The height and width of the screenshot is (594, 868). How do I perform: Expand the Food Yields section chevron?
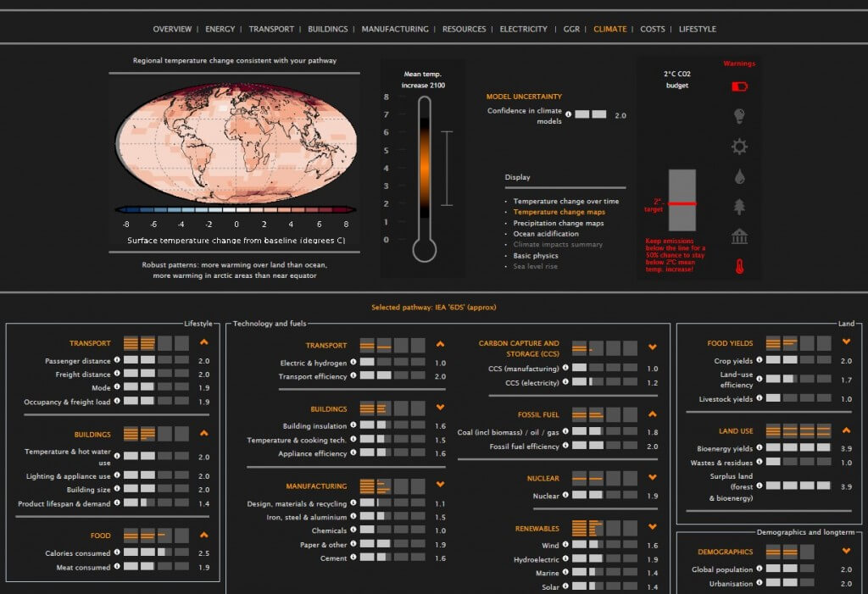pyautogui.click(x=845, y=342)
